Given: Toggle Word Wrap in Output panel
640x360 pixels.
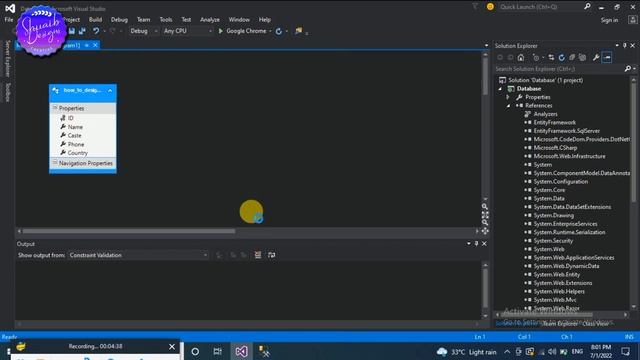Looking at the screenshot, I should tap(271, 255).
